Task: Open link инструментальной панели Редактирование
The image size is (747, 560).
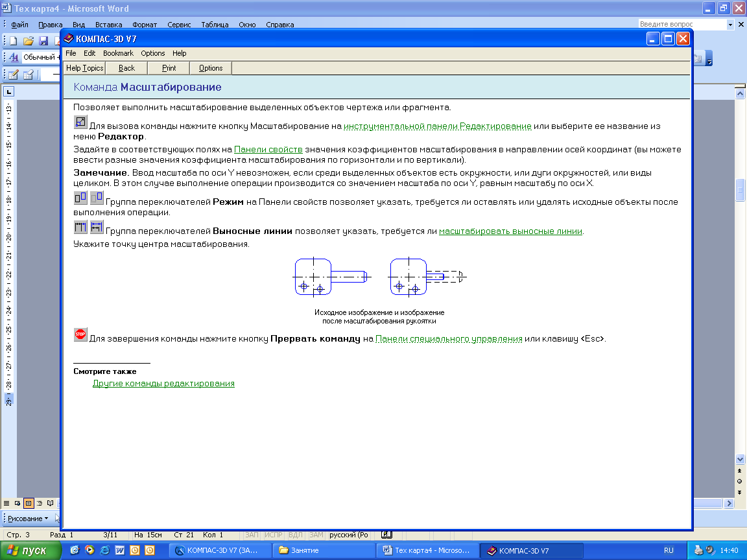Action: 437,126
